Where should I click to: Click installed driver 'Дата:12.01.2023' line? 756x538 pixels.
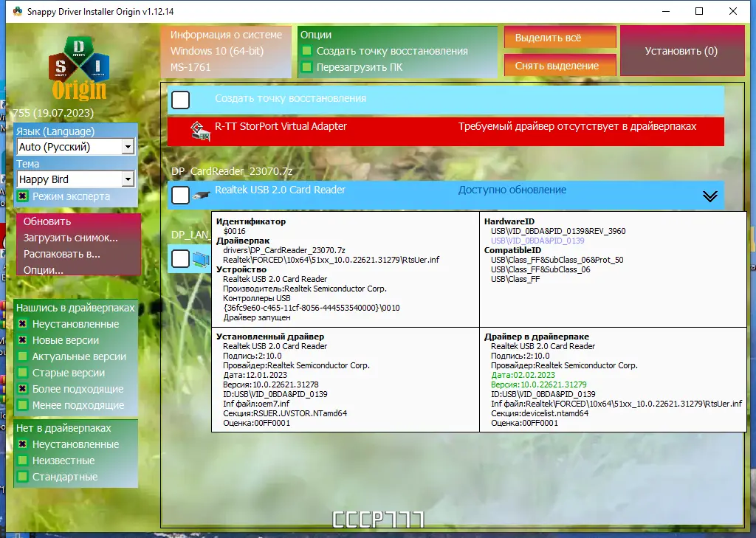pos(255,375)
